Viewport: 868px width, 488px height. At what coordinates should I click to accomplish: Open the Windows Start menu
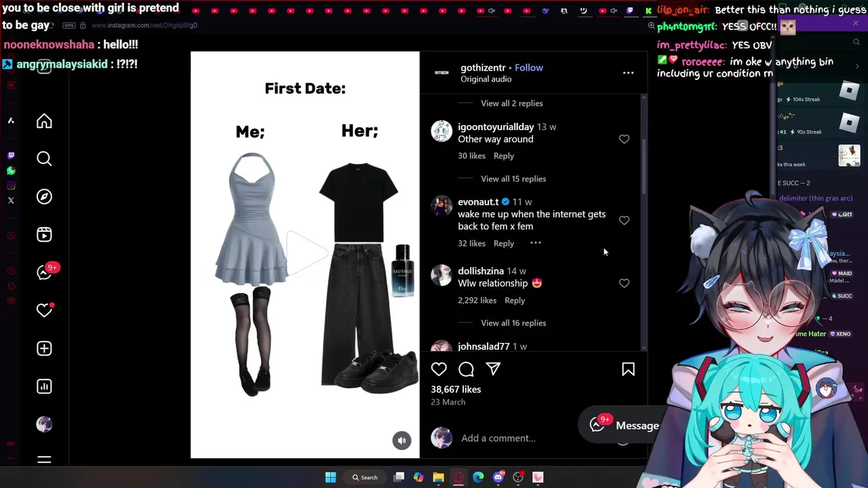330,477
